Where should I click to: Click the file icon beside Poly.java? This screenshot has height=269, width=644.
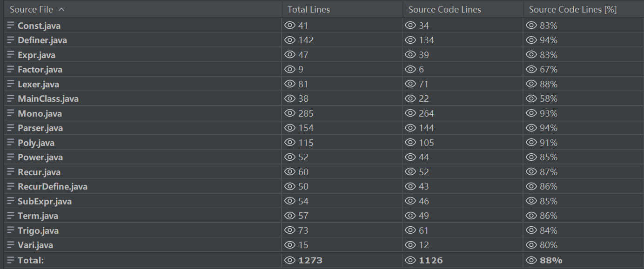tap(10, 142)
